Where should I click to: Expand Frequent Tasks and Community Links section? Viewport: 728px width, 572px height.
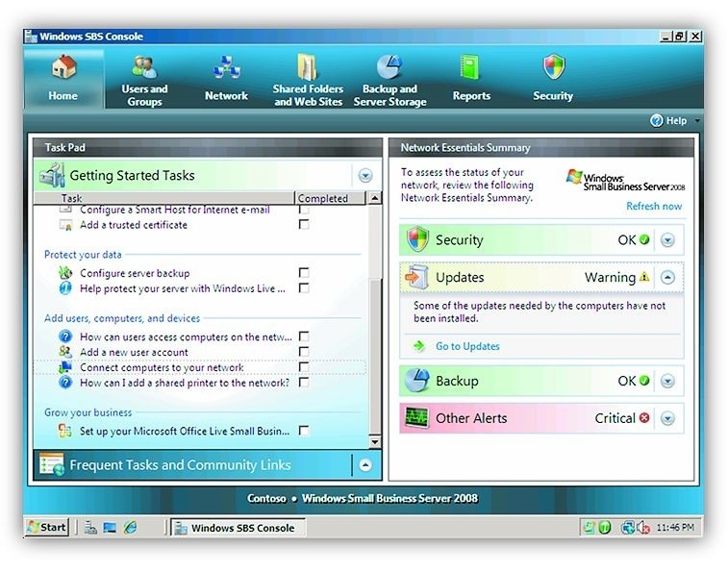tap(365, 464)
